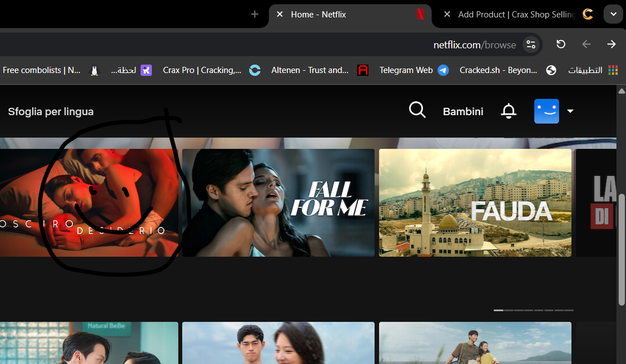Expand the profile menu caret
The image size is (626, 364).
(x=570, y=111)
